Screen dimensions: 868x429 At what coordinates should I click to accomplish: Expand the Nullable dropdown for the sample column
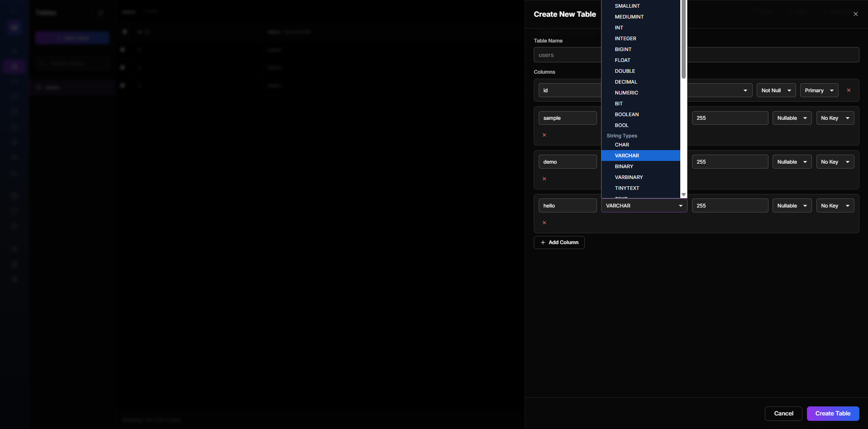[x=792, y=118]
